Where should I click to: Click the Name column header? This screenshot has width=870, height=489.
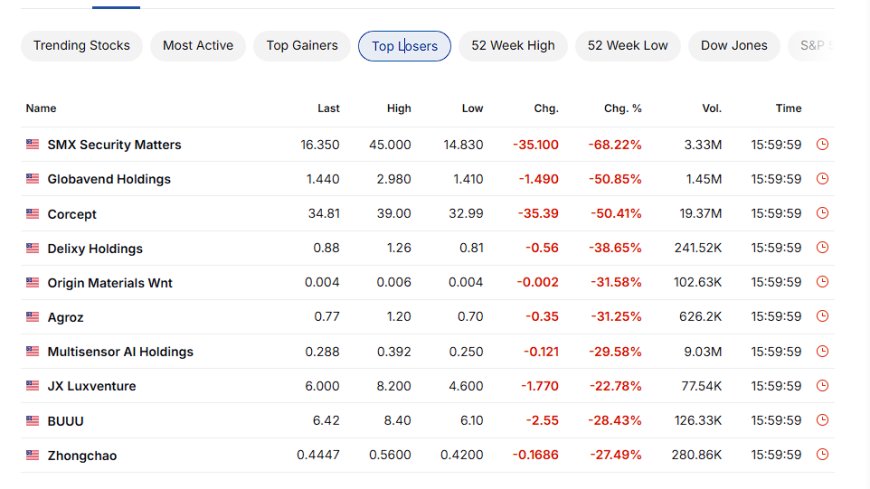coord(41,108)
